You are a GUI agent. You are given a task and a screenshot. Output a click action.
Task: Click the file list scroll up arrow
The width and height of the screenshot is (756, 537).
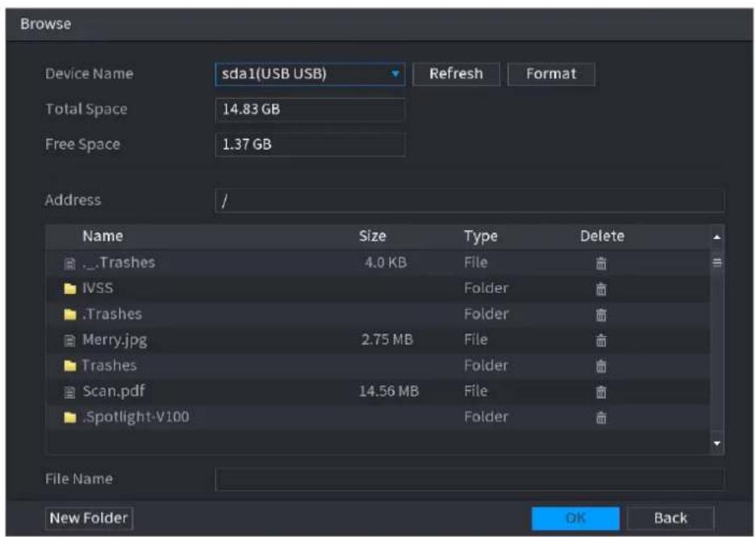click(717, 237)
